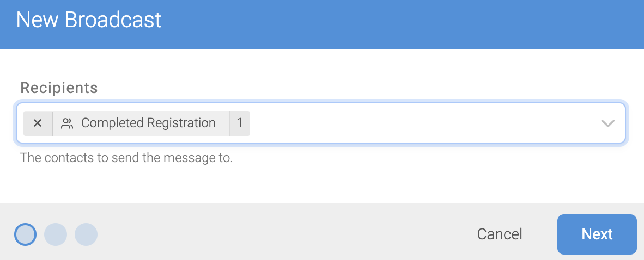Expand the Recipients dropdown chevron
644x260 pixels.
click(x=607, y=123)
